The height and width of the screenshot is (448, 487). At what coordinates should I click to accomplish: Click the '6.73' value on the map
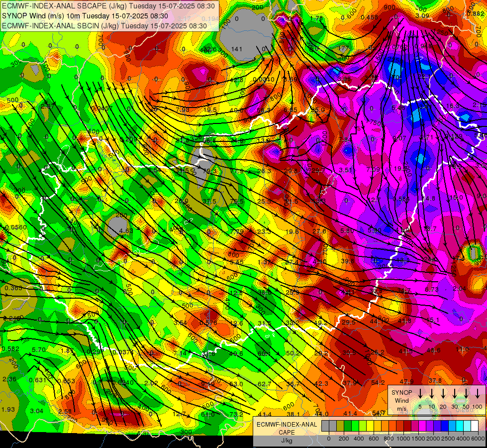[x=431, y=289]
